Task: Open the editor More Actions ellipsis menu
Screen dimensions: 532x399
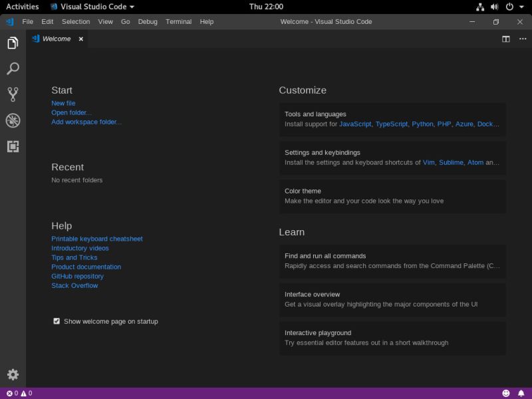Action: [x=523, y=39]
